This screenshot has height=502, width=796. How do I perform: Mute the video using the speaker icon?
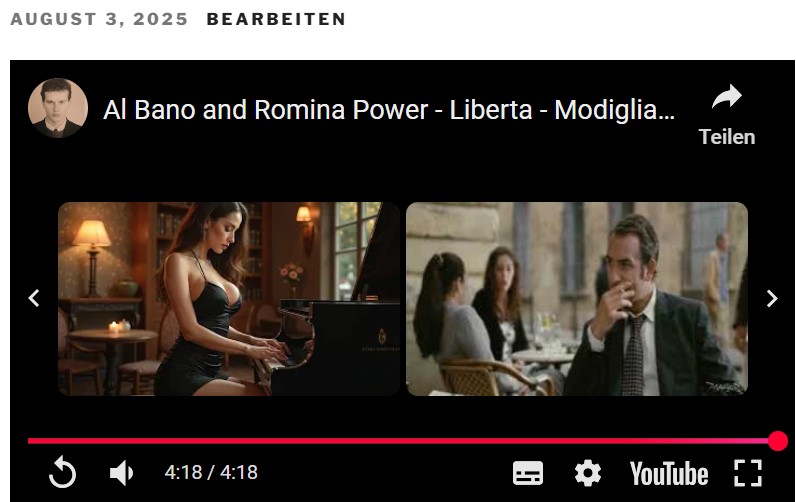click(121, 473)
